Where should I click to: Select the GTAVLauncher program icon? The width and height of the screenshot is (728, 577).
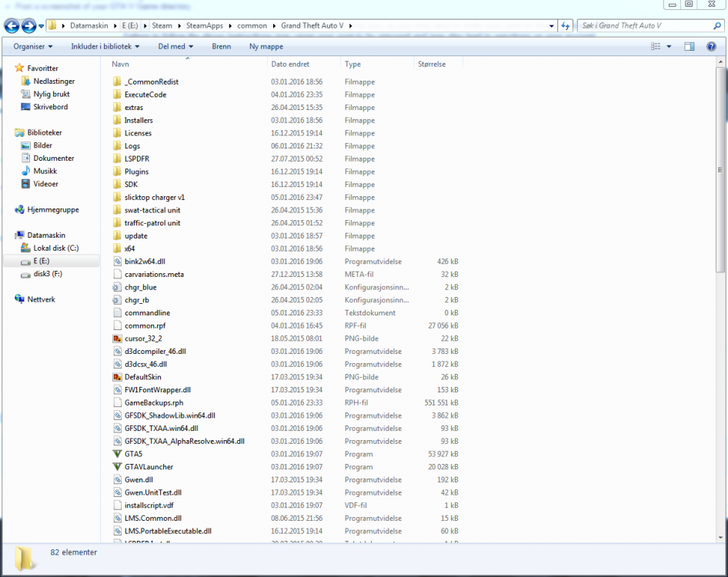[118, 467]
